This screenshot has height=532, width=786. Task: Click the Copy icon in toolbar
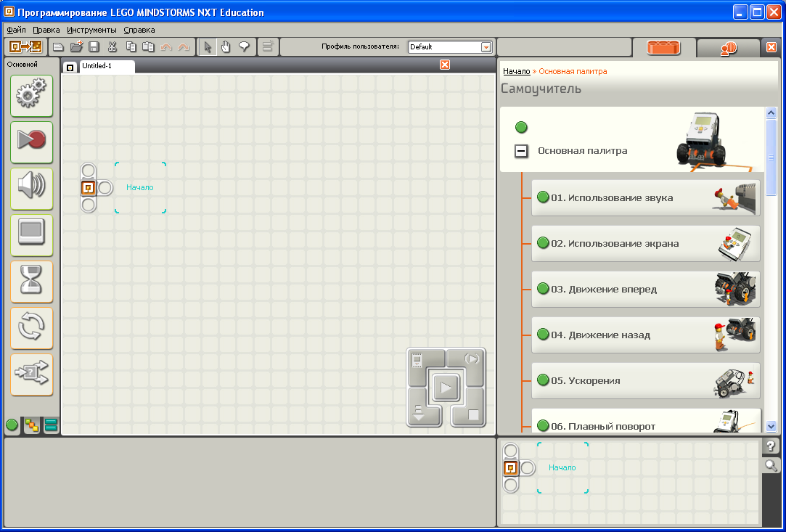(x=131, y=47)
